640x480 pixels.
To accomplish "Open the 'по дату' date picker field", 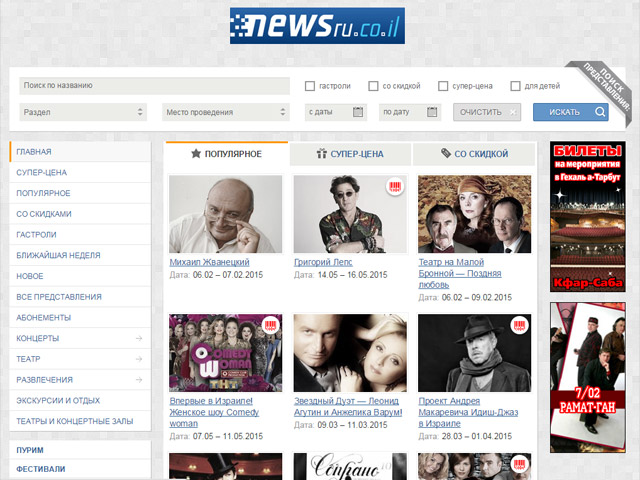I will [410, 112].
